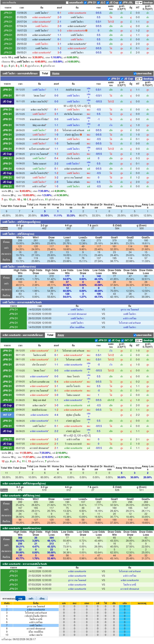This screenshot has height=644, width=154.
Task: Switch to the Away tab
Action: click(61, 335)
